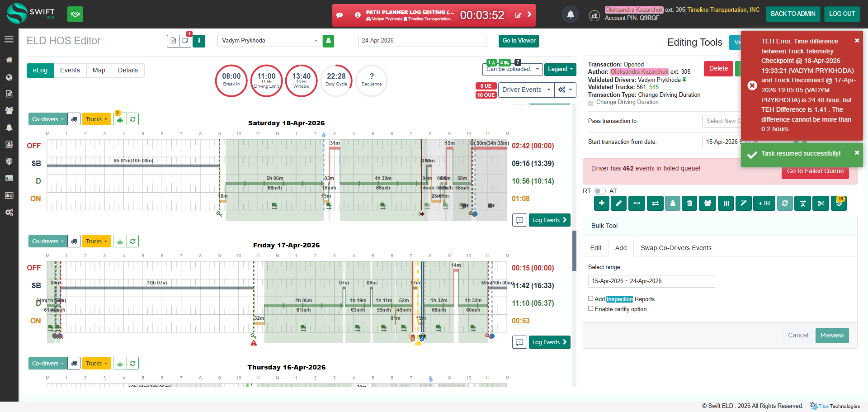The height and width of the screenshot is (412, 868).
Task: Select the pencil edit event tool
Action: (x=619, y=204)
